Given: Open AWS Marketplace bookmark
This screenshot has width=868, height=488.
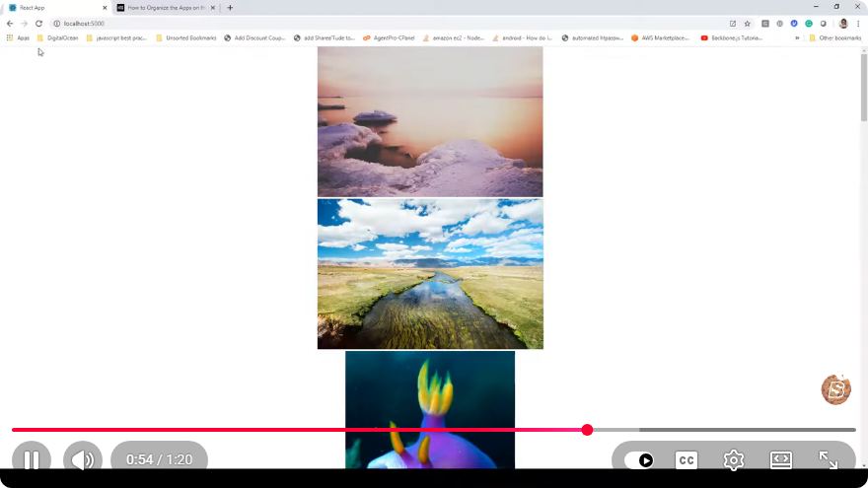Looking at the screenshot, I should 661,37.
